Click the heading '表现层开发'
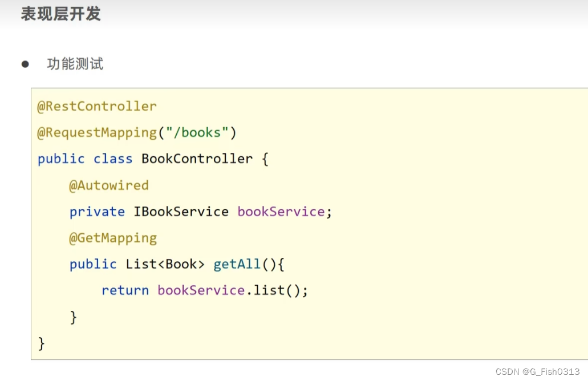Viewport: 588px width, 381px height. [x=61, y=14]
